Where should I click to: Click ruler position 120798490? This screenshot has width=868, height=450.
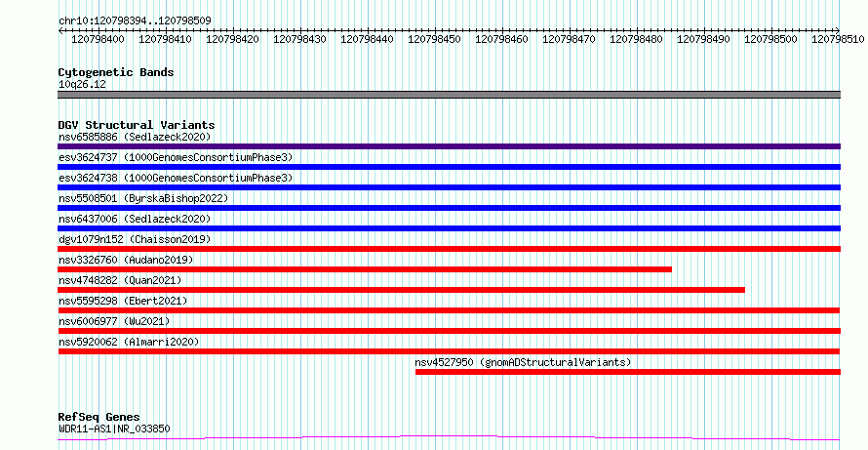[703, 39]
